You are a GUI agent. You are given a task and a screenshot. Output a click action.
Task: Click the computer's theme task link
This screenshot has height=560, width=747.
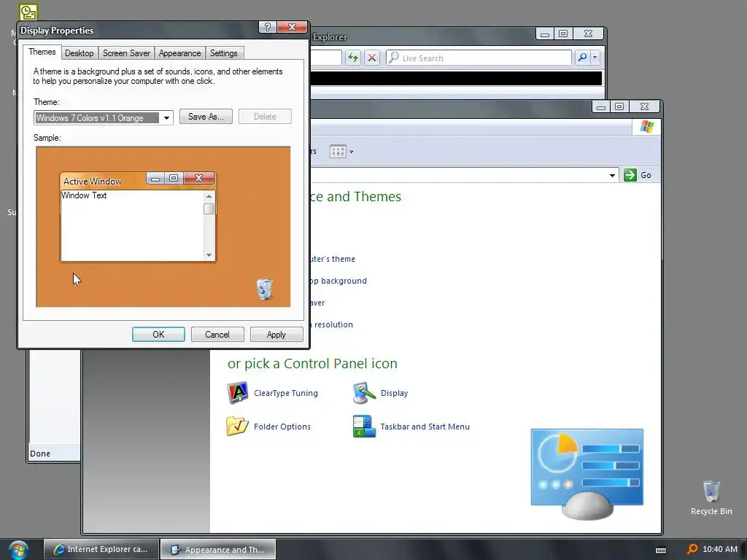tap(333, 259)
